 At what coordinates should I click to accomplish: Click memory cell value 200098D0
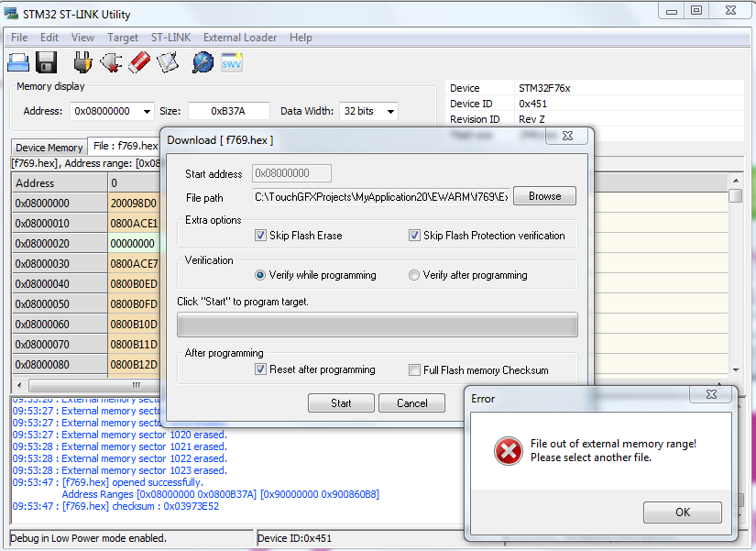pyautogui.click(x=134, y=204)
